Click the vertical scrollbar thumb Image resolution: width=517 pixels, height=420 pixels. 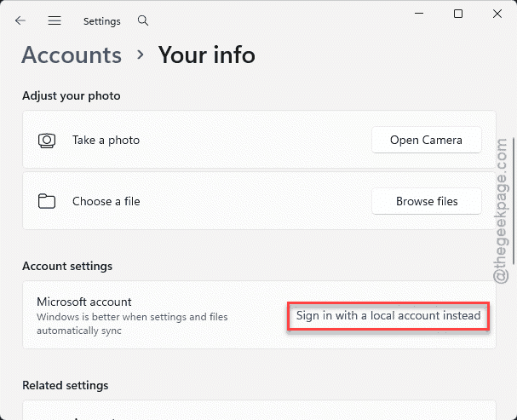514,200
